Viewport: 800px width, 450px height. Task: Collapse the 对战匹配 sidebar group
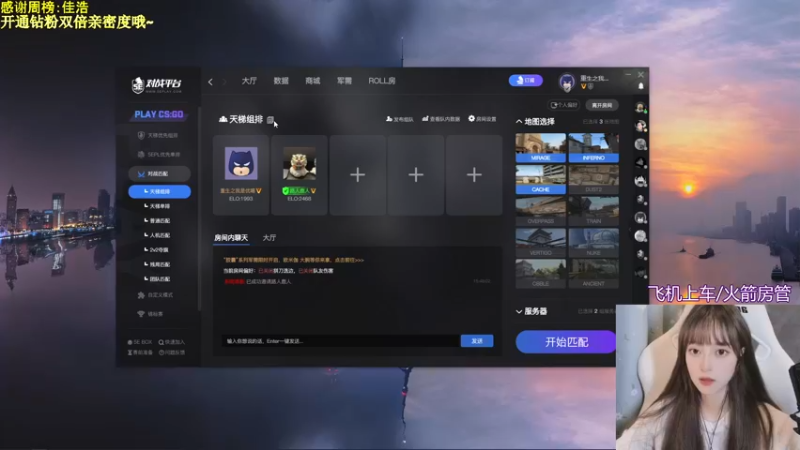[159, 174]
